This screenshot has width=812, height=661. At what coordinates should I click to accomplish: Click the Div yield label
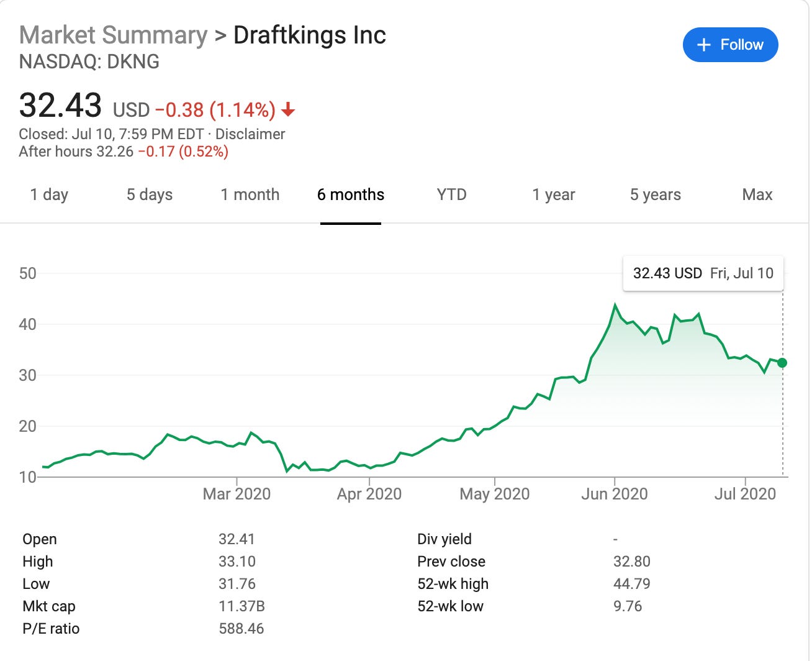444,539
